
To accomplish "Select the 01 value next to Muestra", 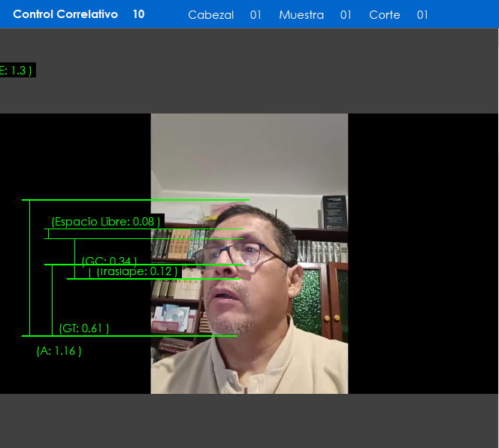I will (346, 15).
